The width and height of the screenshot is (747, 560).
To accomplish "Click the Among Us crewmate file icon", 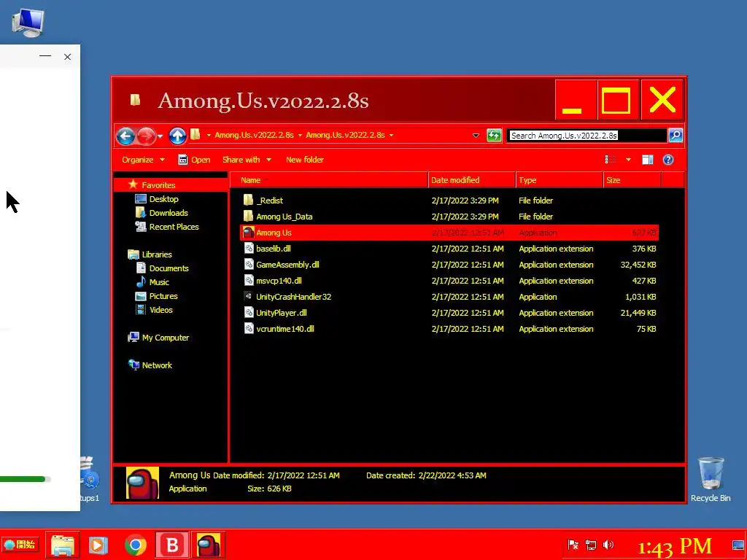I will [x=249, y=233].
